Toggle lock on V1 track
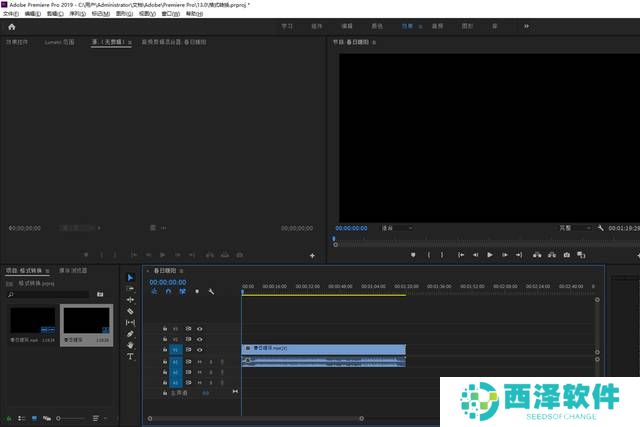This screenshot has height=427, width=640. 165,350
